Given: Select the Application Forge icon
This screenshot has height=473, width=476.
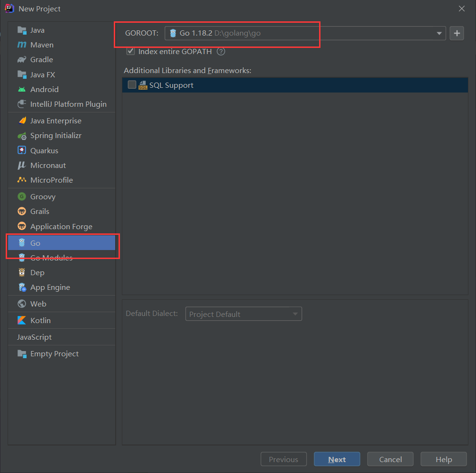Looking at the screenshot, I should (22, 226).
